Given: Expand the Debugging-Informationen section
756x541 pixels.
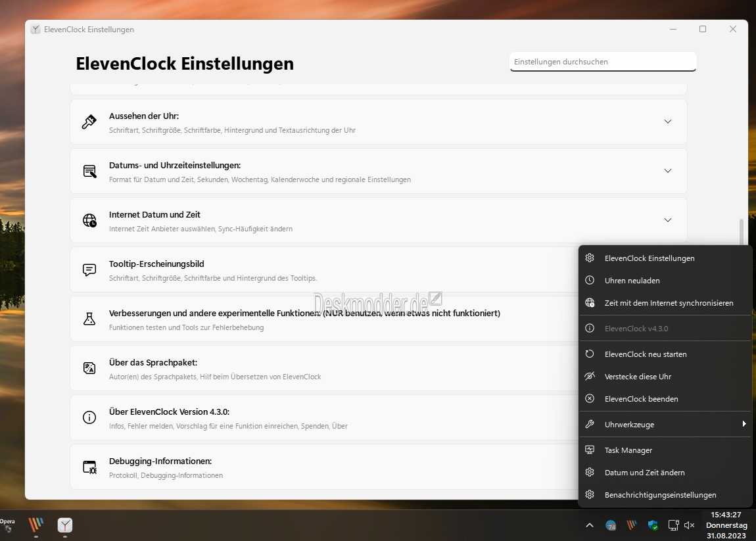Looking at the screenshot, I should tap(324, 467).
